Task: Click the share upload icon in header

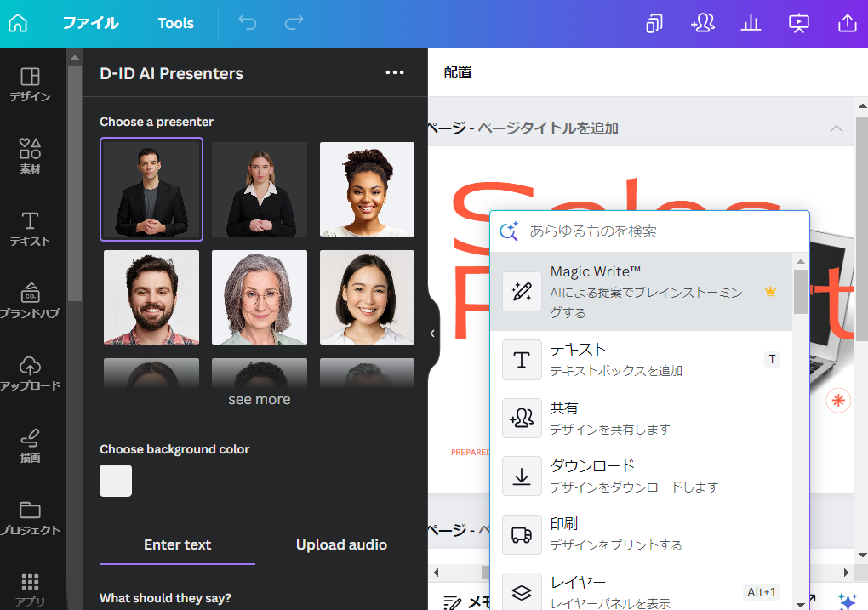Action: click(x=847, y=23)
